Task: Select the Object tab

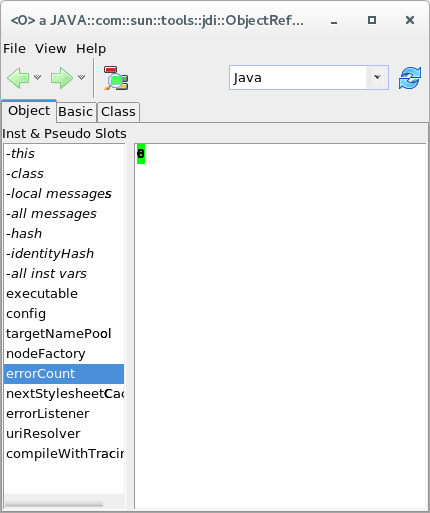Action: [29, 111]
